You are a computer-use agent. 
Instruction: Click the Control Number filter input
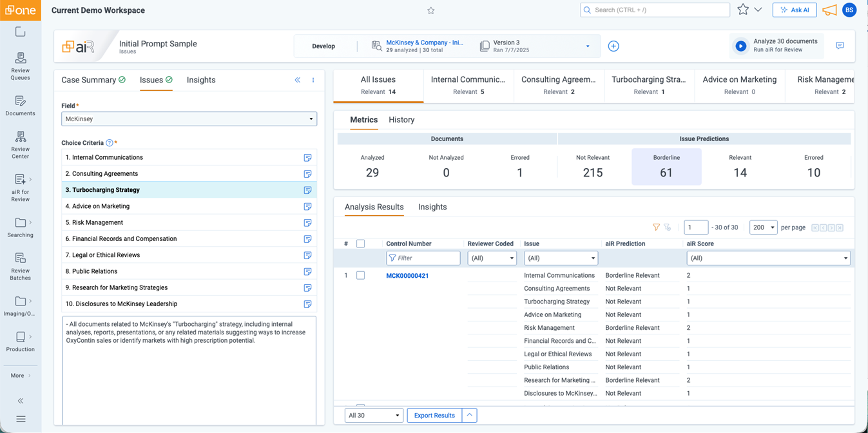click(x=423, y=258)
